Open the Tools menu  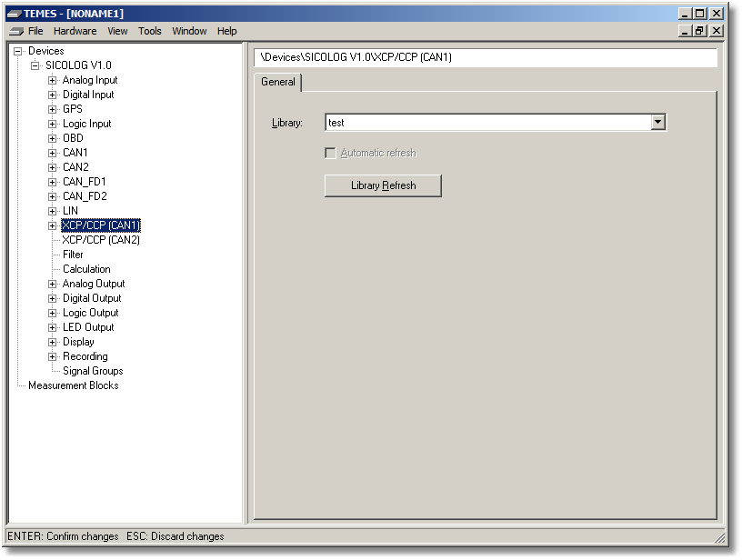(x=149, y=31)
